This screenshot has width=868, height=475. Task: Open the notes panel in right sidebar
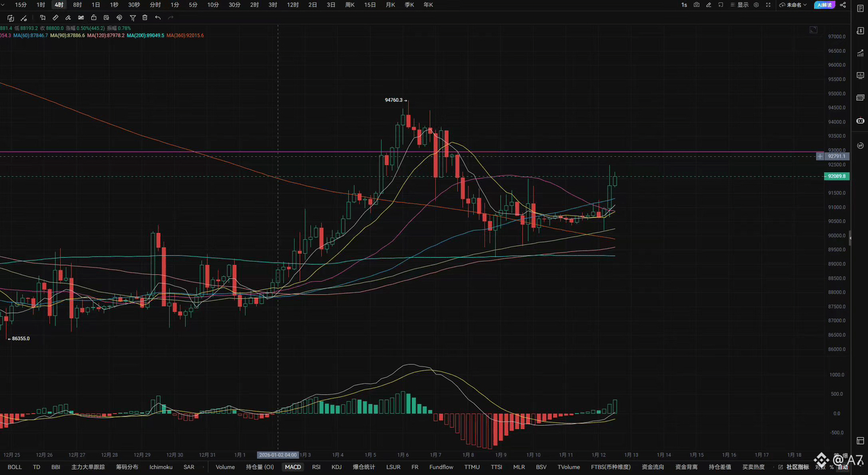click(x=860, y=9)
